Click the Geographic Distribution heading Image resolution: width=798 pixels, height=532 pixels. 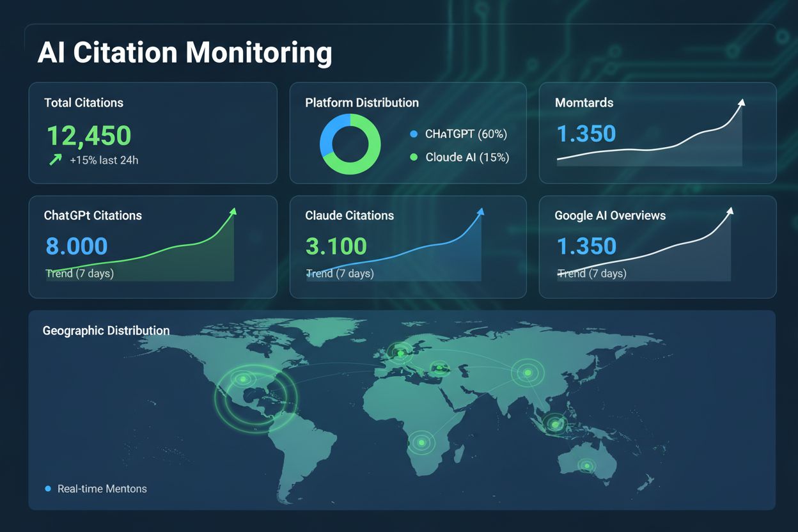pos(106,331)
